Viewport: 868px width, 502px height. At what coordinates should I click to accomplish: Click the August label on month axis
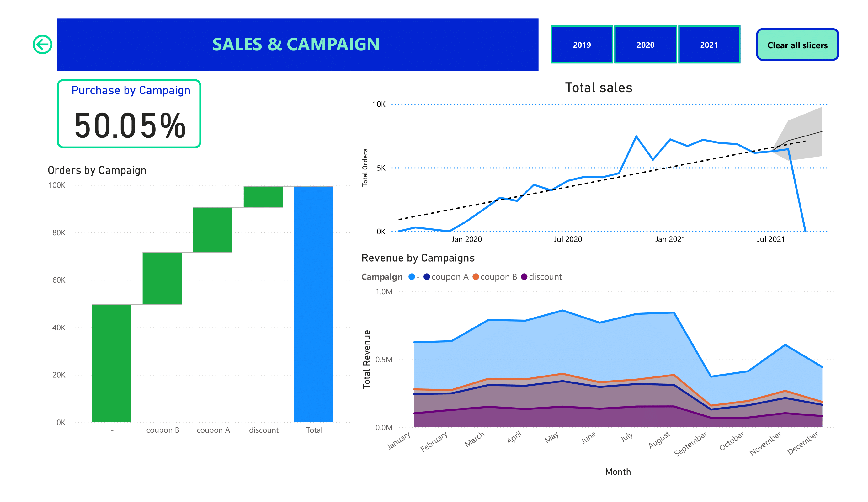click(x=659, y=440)
